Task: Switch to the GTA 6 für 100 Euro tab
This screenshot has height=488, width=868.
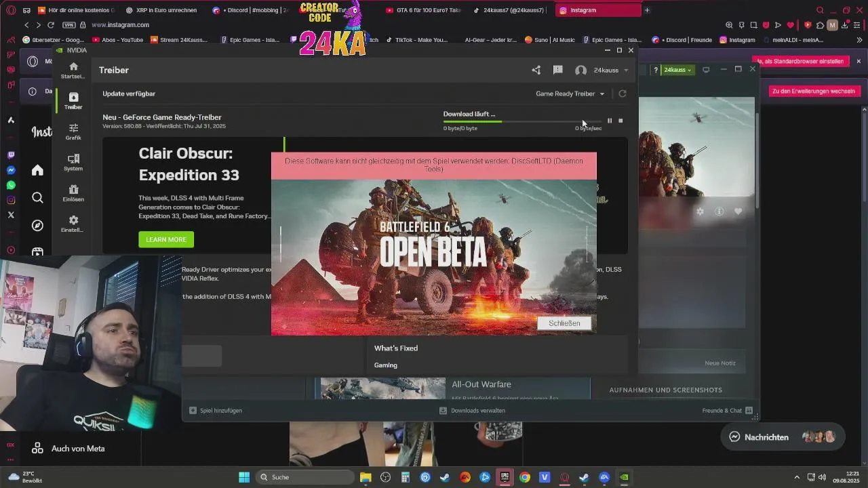Action: point(424,10)
